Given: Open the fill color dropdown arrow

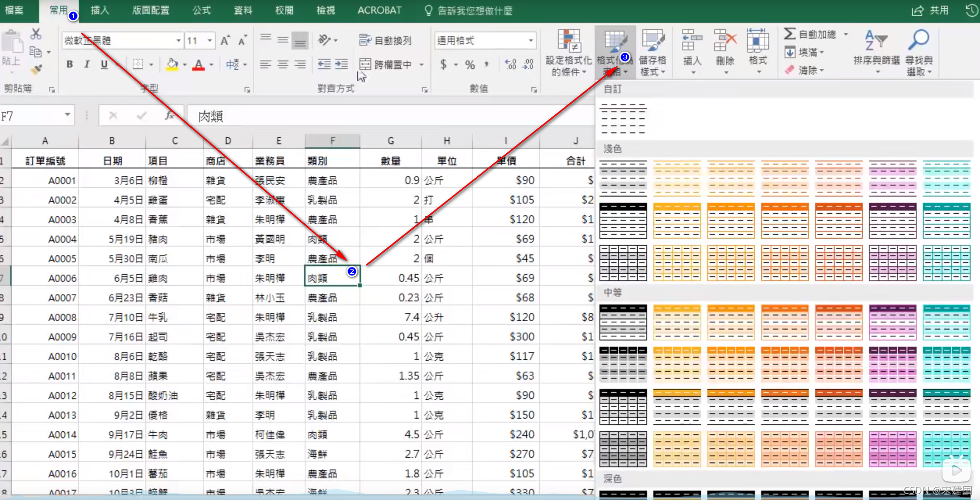Looking at the screenshot, I should [x=185, y=65].
